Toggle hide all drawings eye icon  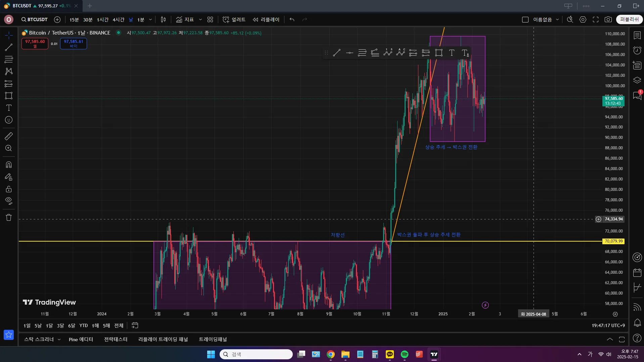(x=9, y=201)
